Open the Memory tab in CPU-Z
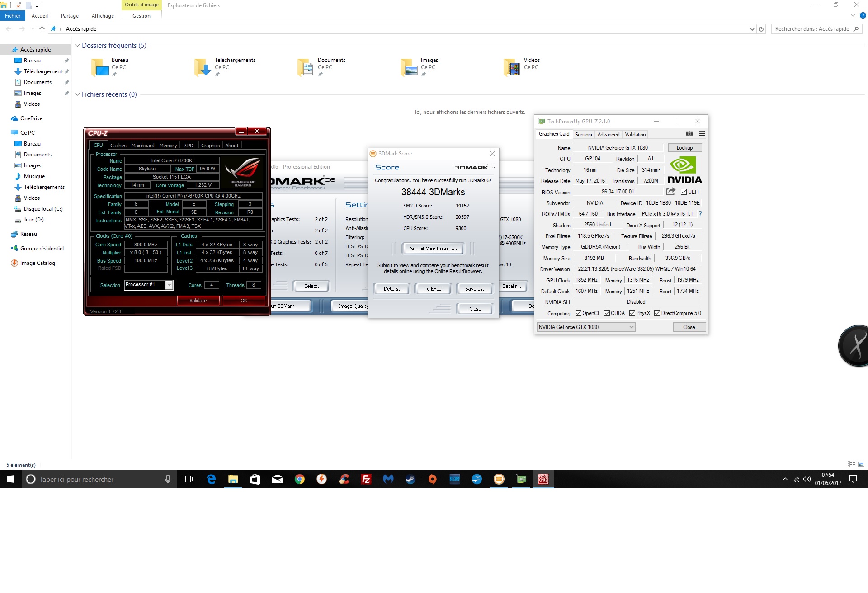 coord(168,146)
